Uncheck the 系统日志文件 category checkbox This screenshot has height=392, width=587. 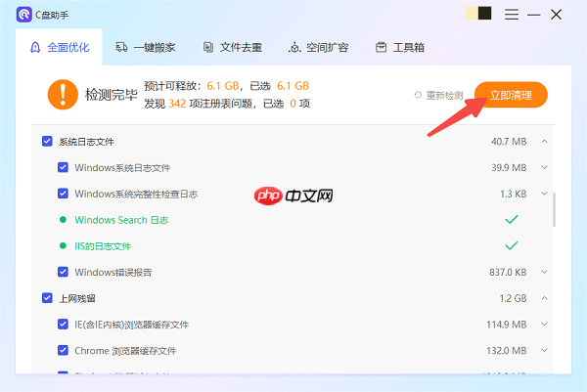point(47,142)
